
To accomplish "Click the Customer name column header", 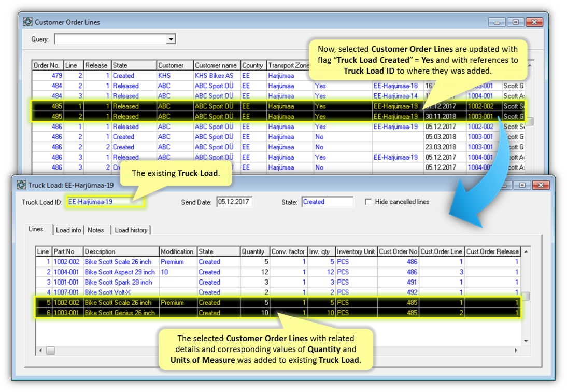I will [x=217, y=65].
